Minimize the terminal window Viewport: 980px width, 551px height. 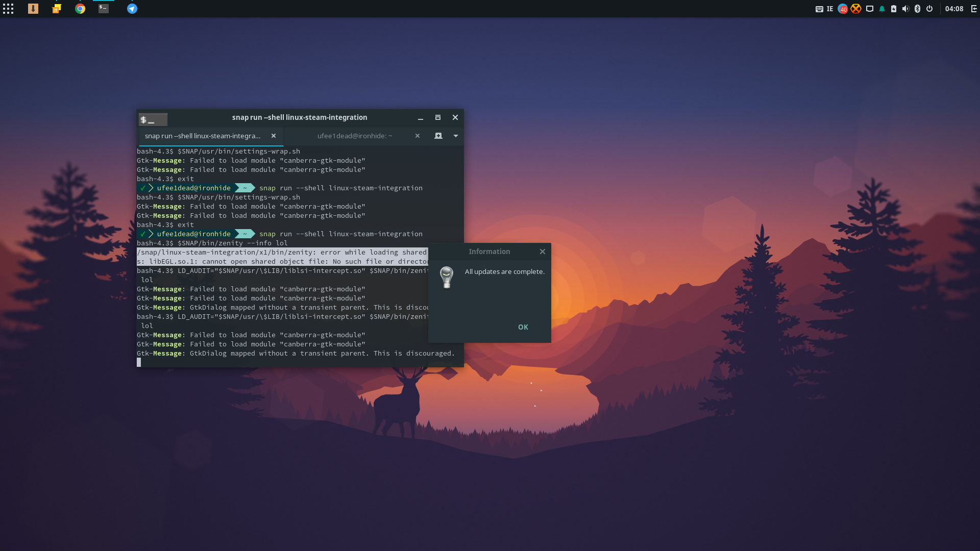(421, 118)
